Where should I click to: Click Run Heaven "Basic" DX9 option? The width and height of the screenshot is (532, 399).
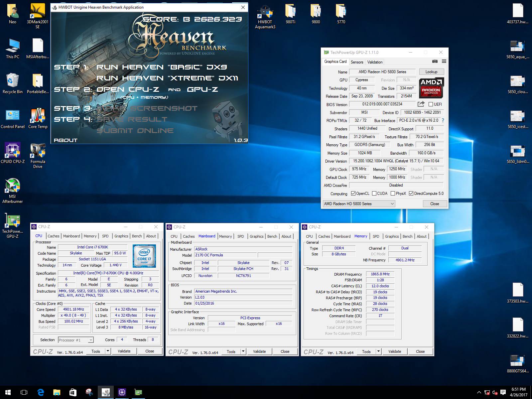(162, 67)
